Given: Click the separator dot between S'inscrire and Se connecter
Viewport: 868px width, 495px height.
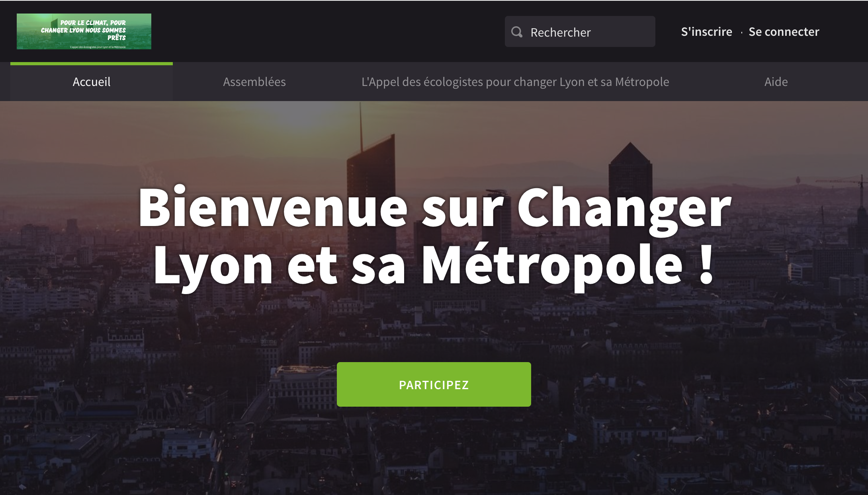Looking at the screenshot, I should tap(741, 33).
